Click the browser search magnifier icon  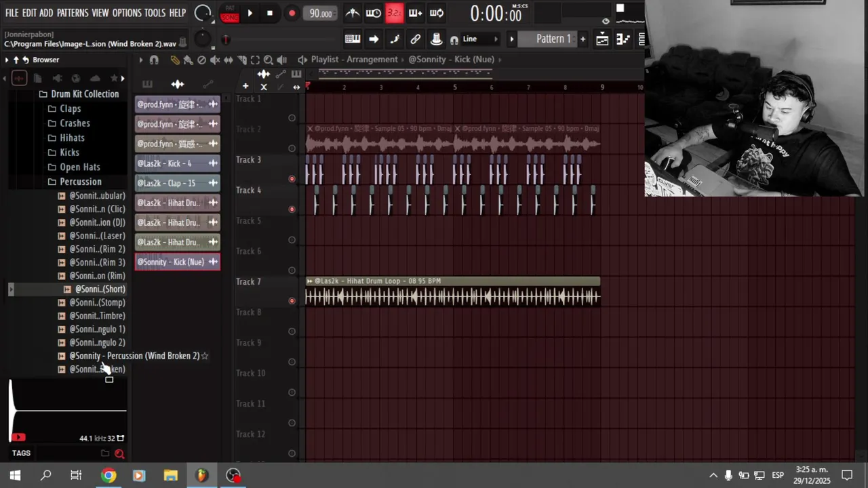(x=119, y=453)
